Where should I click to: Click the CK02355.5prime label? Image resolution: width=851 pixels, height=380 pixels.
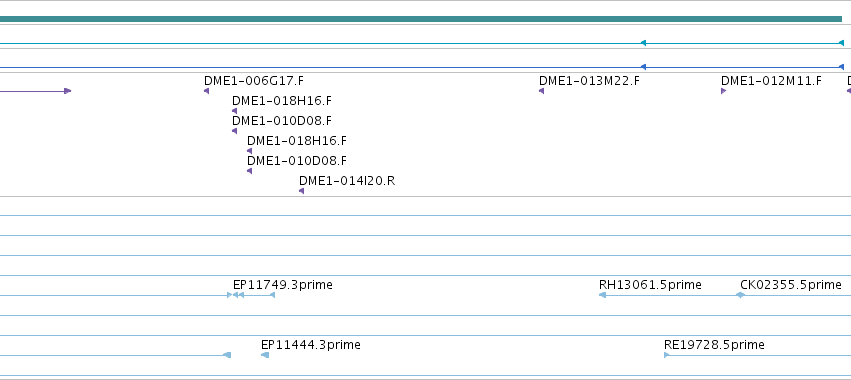(x=791, y=285)
